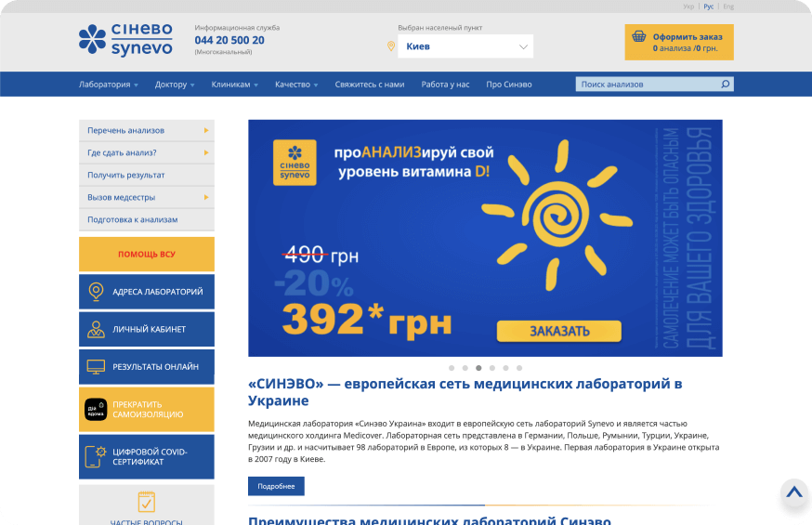This screenshot has width=812, height=525.
Task: Go to sixth banner slide dot
Action: [x=519, y=368]
